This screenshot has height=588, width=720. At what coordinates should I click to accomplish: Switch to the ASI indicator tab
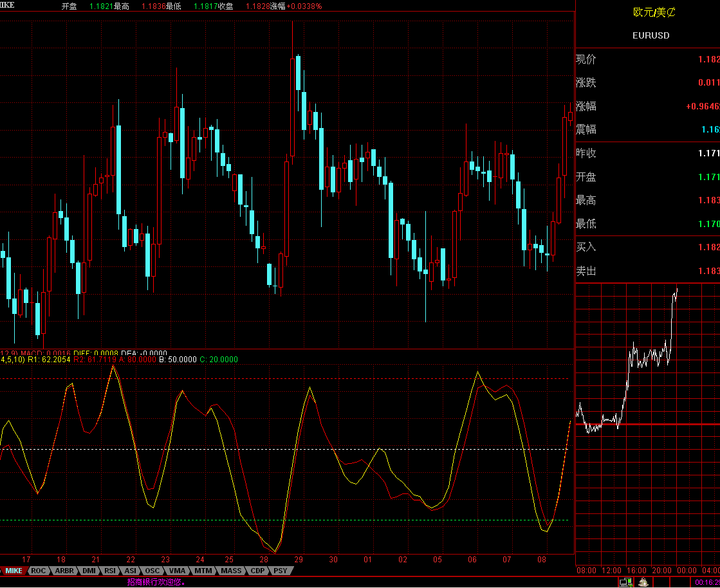click(131, 571)
